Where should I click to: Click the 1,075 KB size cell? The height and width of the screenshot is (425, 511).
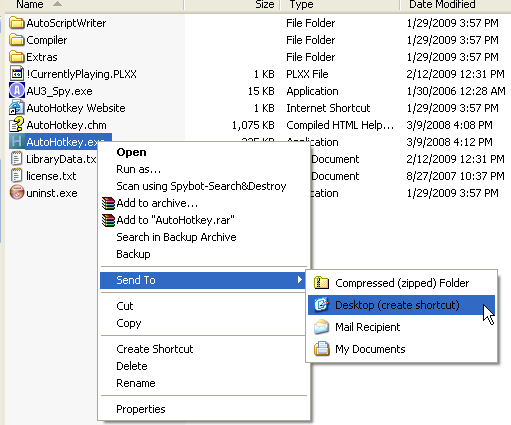253,125
